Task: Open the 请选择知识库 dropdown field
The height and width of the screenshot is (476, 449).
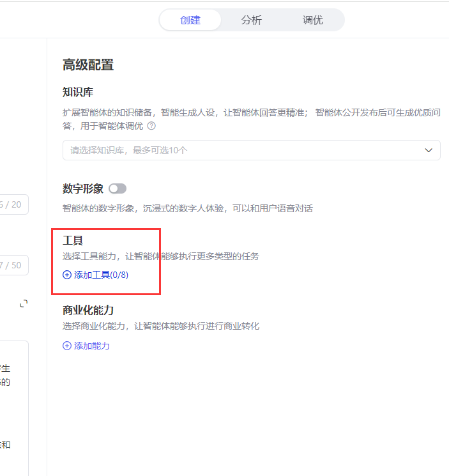Action: coord(251,150)
